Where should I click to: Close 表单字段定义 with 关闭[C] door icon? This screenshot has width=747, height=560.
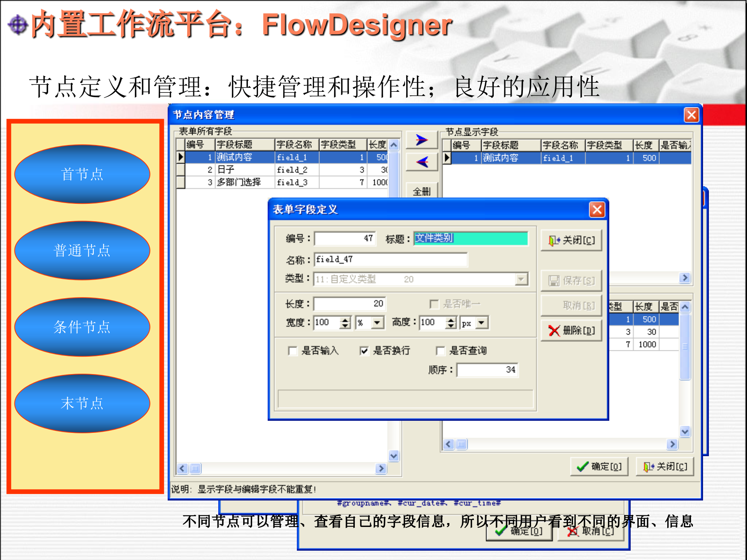pyautogui.click(x=571, y=240)
